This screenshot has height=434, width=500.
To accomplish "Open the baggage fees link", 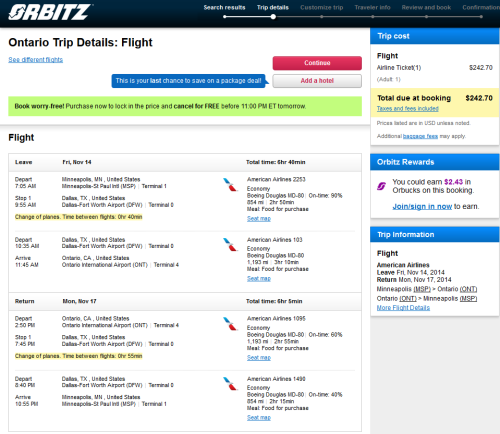I will pyautogui.click(x=420, y=136).
